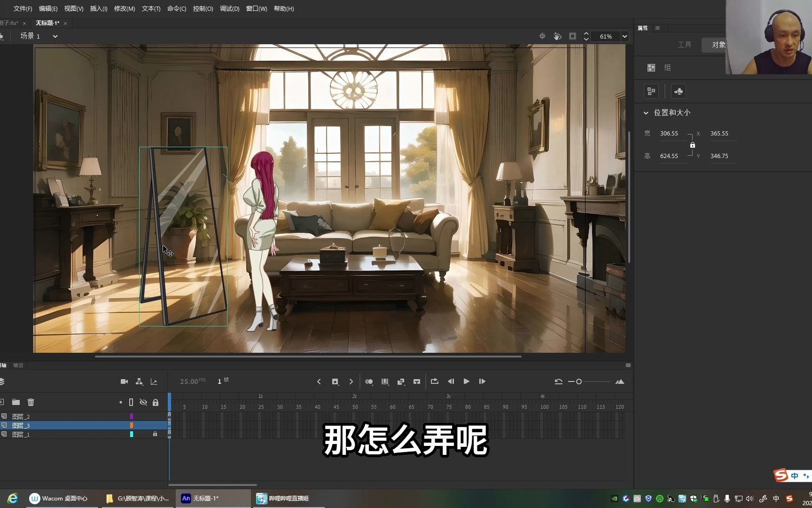Click the Y position value 346.75

pos(719,156)
